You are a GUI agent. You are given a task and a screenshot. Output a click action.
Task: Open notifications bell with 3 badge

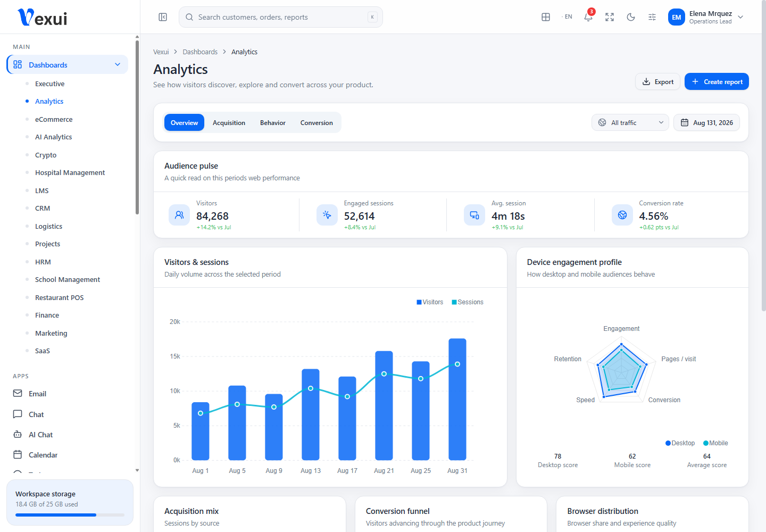tap(588, 17)
